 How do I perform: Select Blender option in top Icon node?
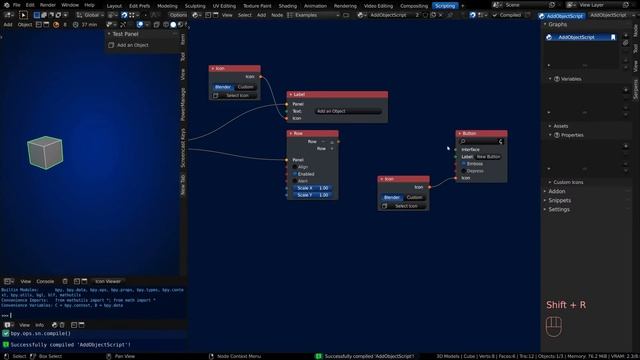tap(223, 87)
